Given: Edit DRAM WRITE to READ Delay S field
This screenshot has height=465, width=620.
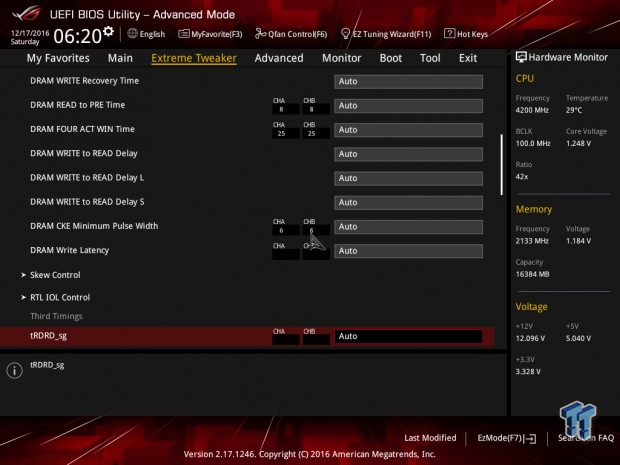Looking at the screenshot, I should point(408,202).
